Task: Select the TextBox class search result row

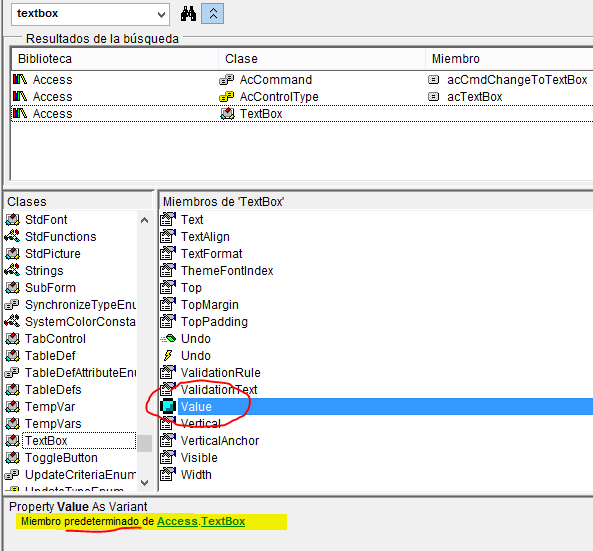Action: (x=302, y=114)
